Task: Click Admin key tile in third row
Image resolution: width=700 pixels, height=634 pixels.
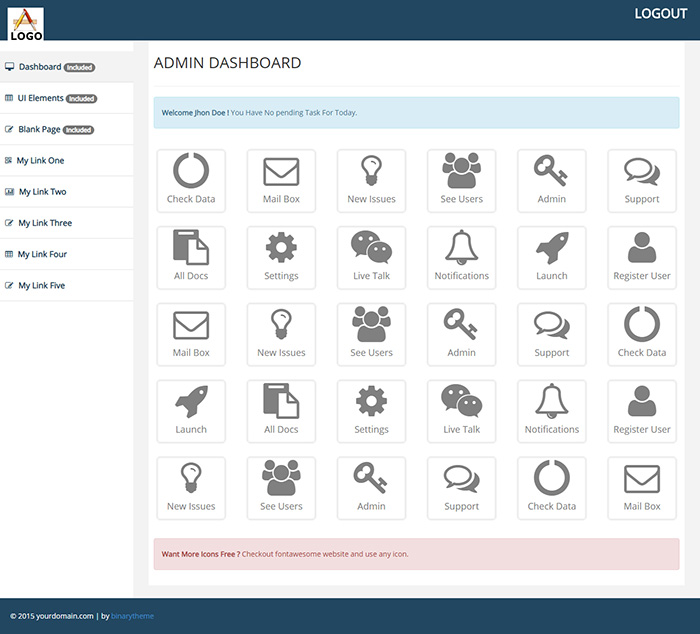Action: (x=462, y=334)
